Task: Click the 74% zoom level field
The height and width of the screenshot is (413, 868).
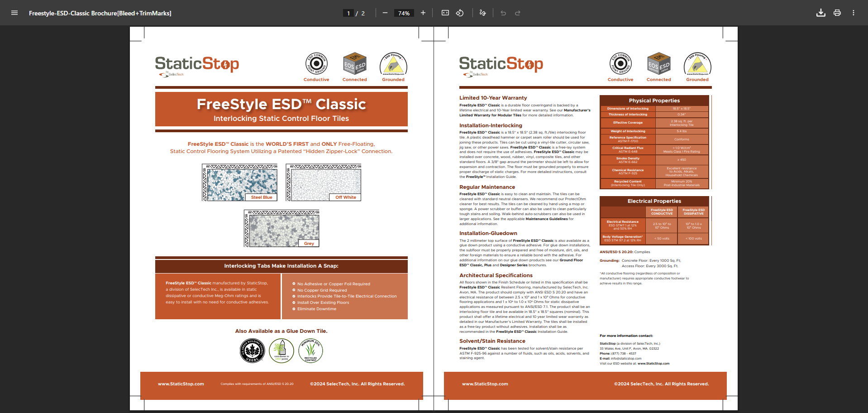Action: click(404, 13)
